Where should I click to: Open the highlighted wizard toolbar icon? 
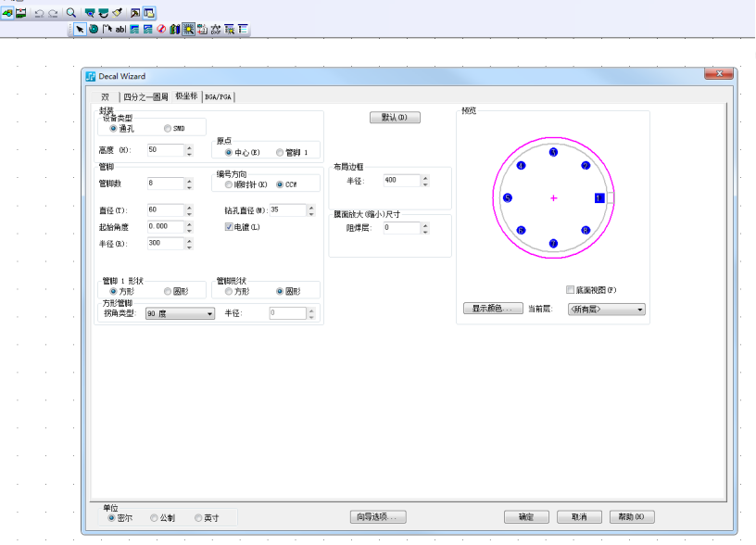coord(188,30)
